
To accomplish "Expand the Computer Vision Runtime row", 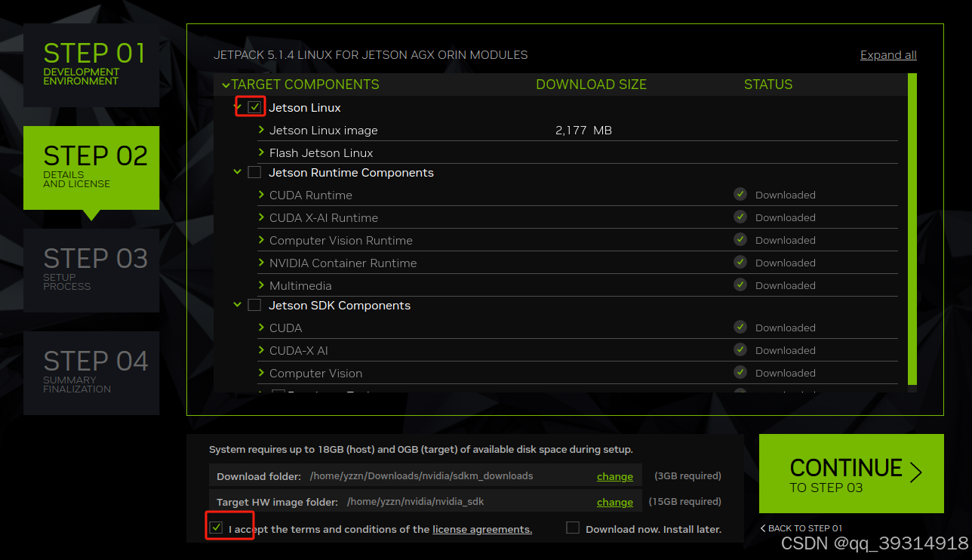I will coord(261,240).
